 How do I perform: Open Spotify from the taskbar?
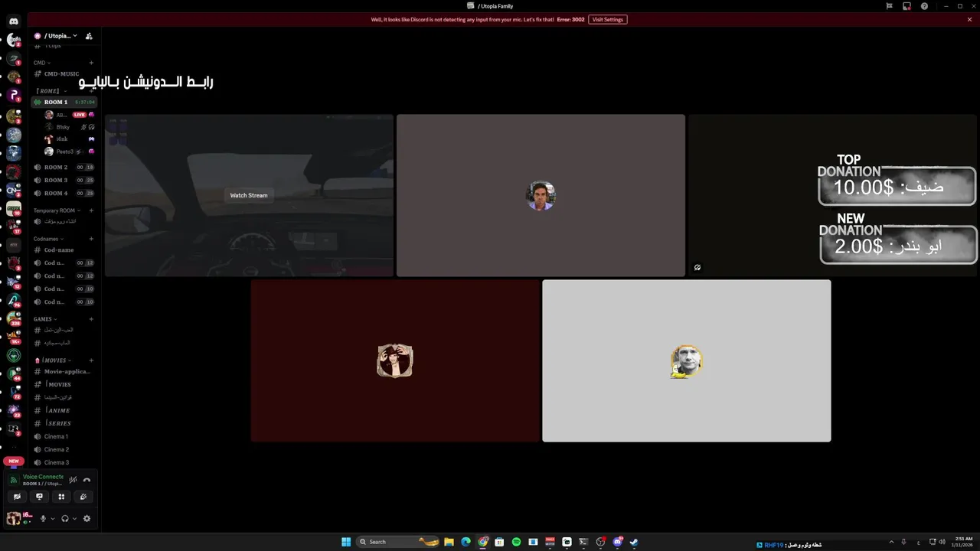tap(516, 542)
